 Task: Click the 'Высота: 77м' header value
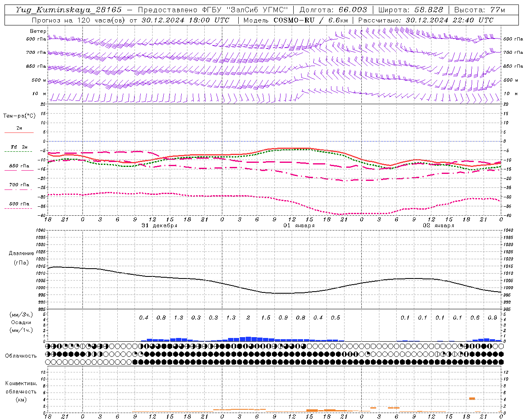(479, 10)
